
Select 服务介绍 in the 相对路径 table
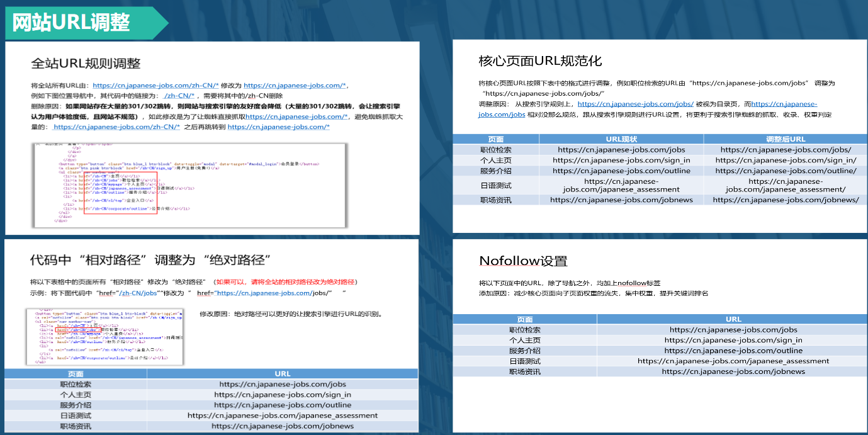[x=76, y=405]
